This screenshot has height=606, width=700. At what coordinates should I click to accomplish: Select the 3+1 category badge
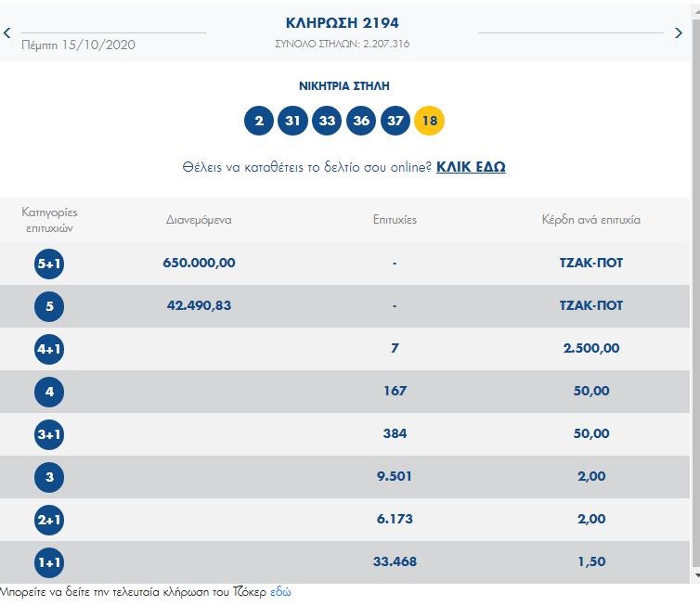point(48,434)
